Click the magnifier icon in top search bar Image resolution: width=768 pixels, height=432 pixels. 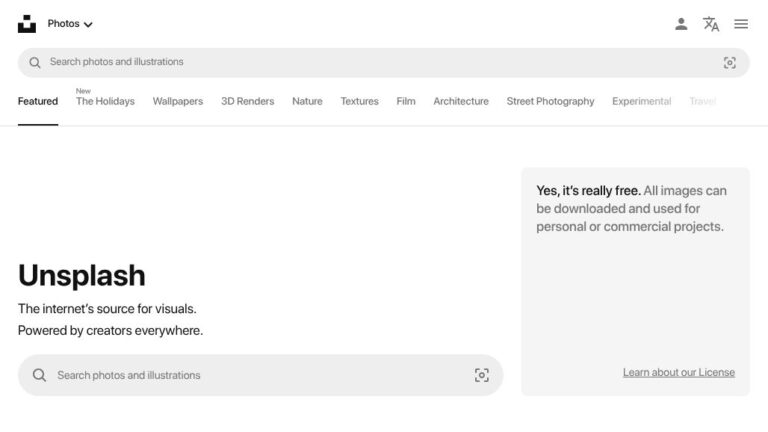tap(35, 62)
